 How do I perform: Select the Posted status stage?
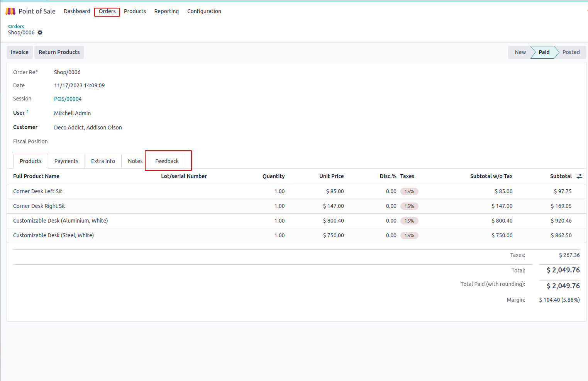(x=571, y=52)
